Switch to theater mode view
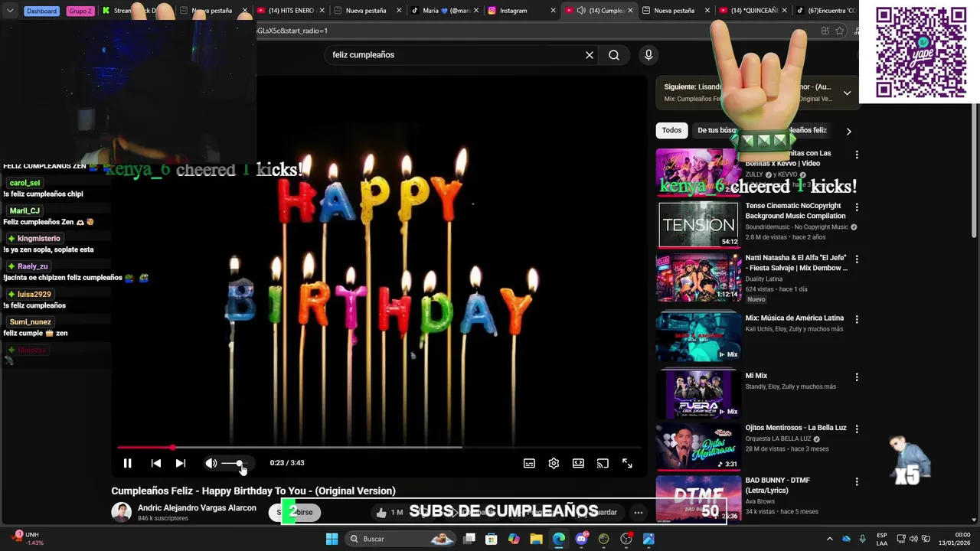 coord(578,463)
